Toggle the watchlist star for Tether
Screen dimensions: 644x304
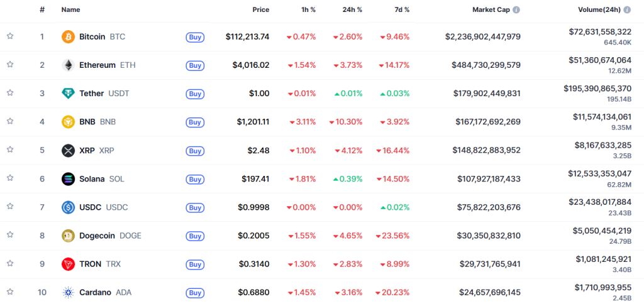(10, 93)
